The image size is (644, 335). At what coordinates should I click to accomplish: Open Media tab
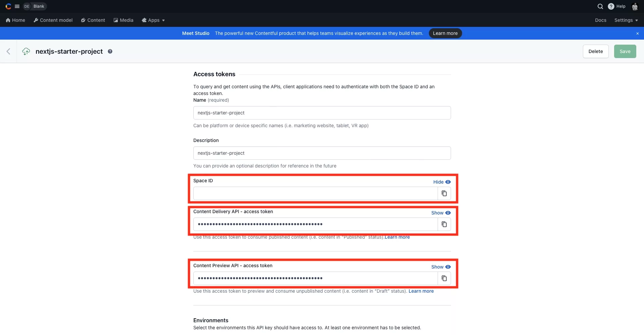tap(123, 20)
